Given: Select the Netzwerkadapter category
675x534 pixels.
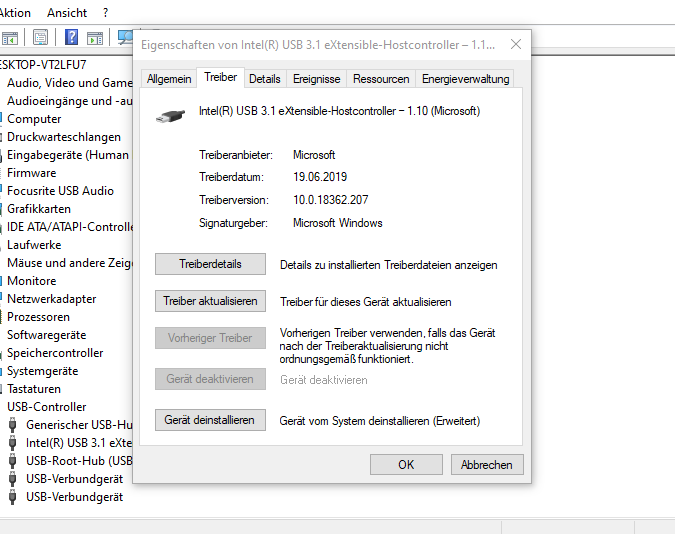Looking at the screenshot, I should click(52, 299).
